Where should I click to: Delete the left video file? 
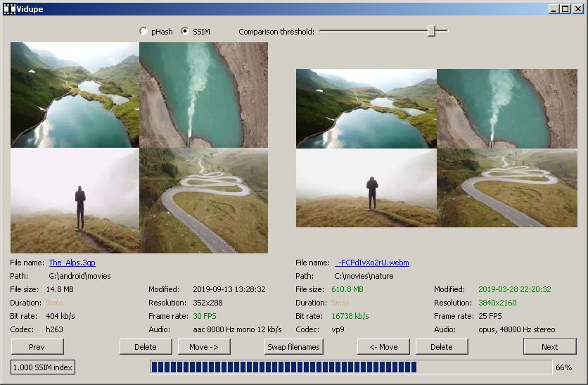click(x=146, y=346)
